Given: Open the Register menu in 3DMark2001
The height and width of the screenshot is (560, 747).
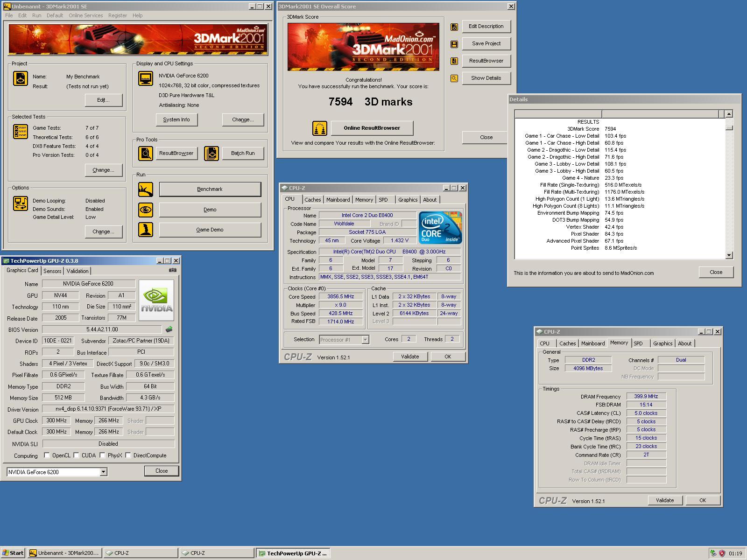Looking at the screenshot, I should [x=118, y=15].
